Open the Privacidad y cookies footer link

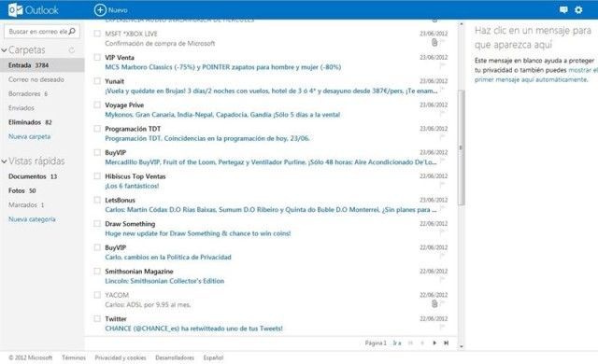[121, 357]
